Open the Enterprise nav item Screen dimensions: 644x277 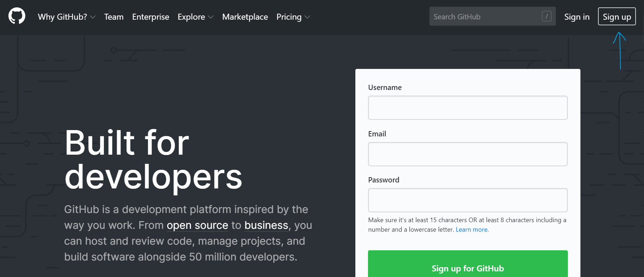(x=151, y=17)
